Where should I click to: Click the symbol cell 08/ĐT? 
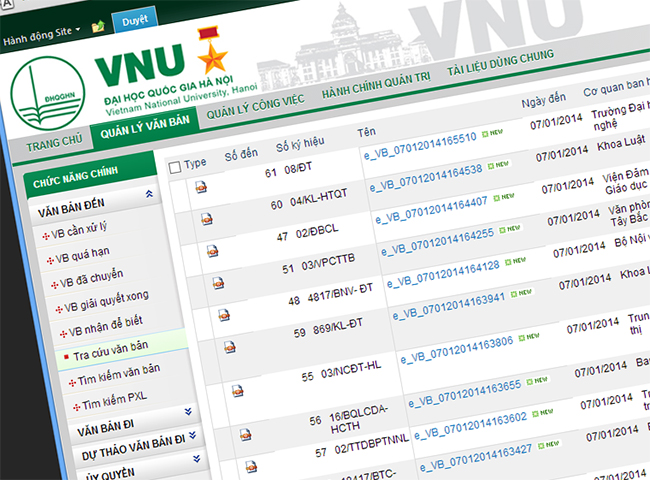pos(298,169)
